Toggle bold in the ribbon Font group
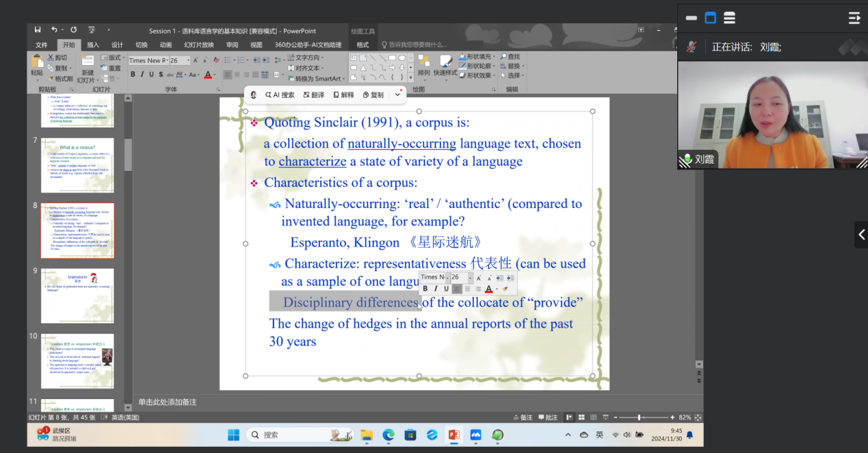This screenshot has width=868, height=453. click(133, 75)
